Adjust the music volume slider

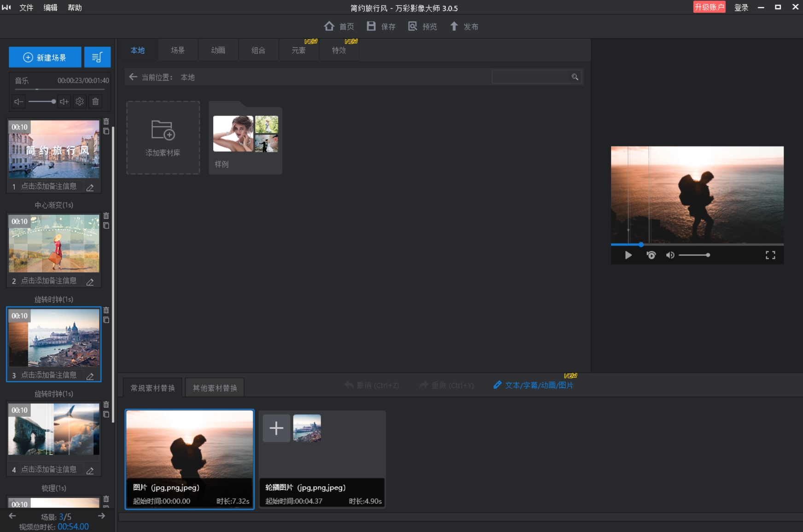42,102
